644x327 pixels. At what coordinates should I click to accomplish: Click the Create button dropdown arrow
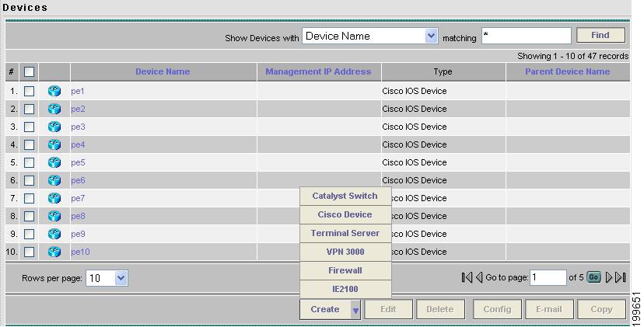(x=355, y=310)
